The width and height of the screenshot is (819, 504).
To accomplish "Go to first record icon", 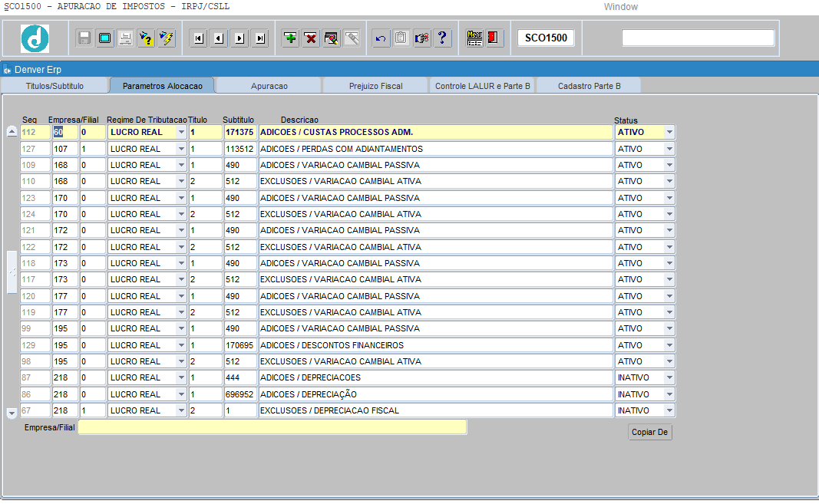I will (199, 38).
